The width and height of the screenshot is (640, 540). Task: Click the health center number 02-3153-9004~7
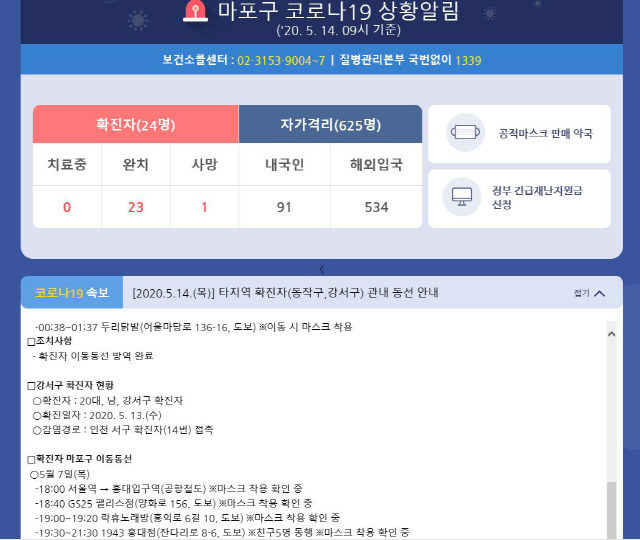pyautogui.click(x=280, y=60)
